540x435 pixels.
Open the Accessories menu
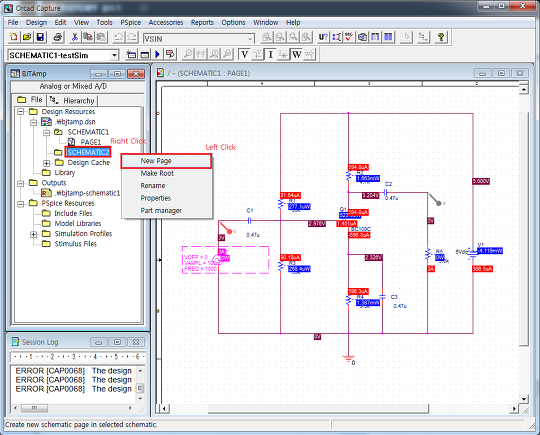pos(166,22)
